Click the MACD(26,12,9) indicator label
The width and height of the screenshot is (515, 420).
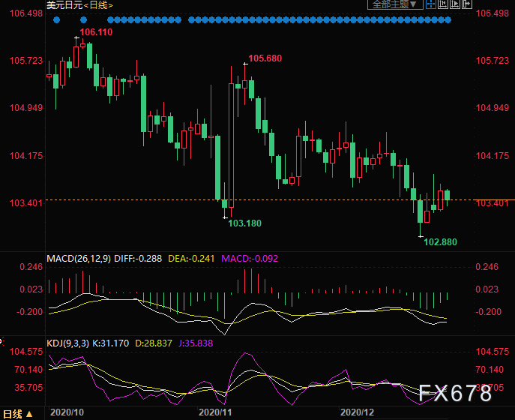coord(79,259)
